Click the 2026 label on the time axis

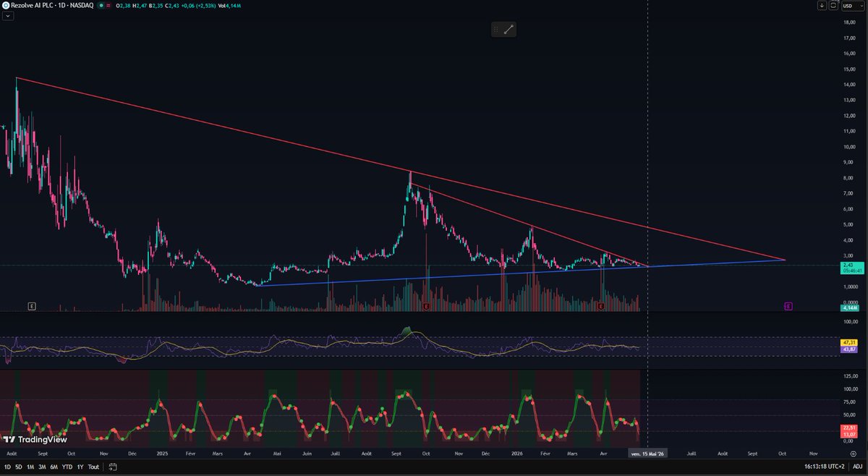pos(517,452)
